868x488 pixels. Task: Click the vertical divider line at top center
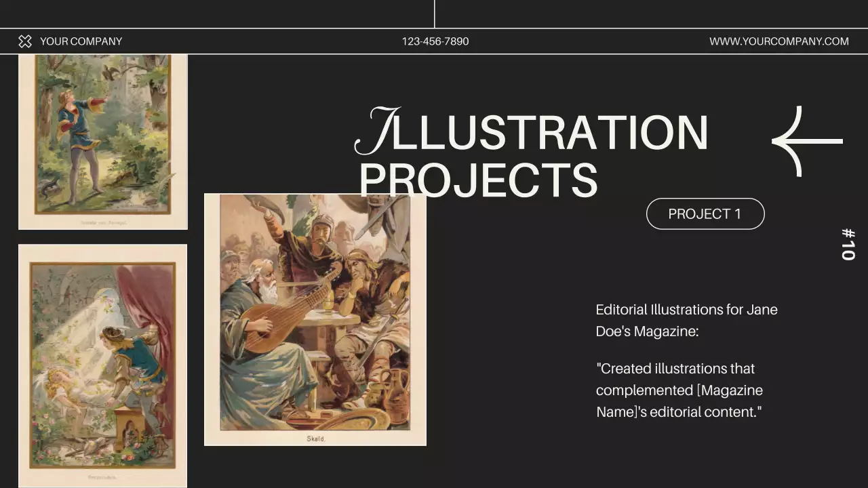[x=434, y=14]
